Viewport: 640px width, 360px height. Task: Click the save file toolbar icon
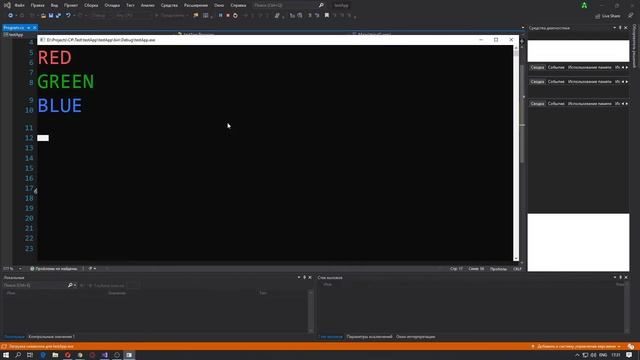point(51,16)
